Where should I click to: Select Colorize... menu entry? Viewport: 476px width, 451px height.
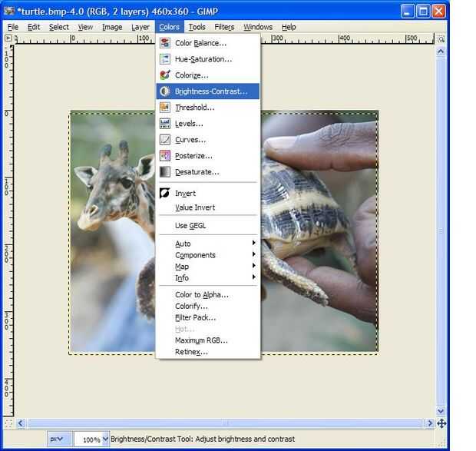coord(208,75)
